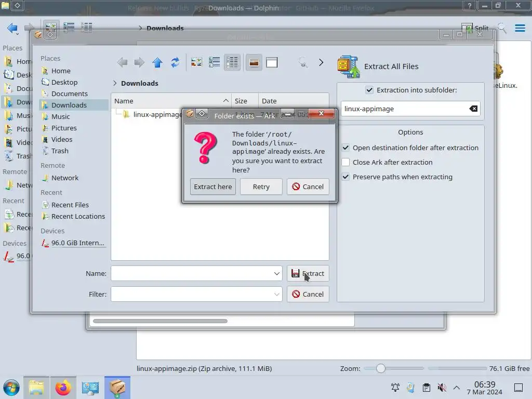Toggle the side preview panel icon
This screenshot has width=532, height=399.
(272, 62)
